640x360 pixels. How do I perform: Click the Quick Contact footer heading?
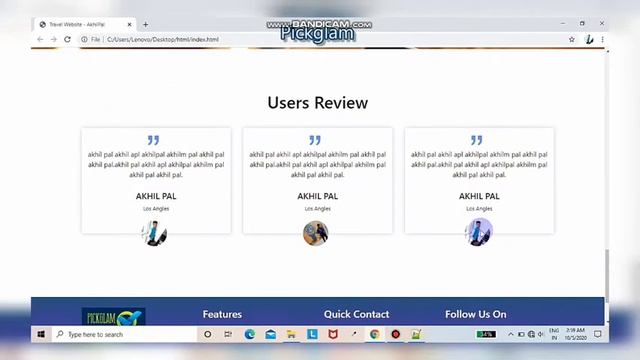(356, 314)
